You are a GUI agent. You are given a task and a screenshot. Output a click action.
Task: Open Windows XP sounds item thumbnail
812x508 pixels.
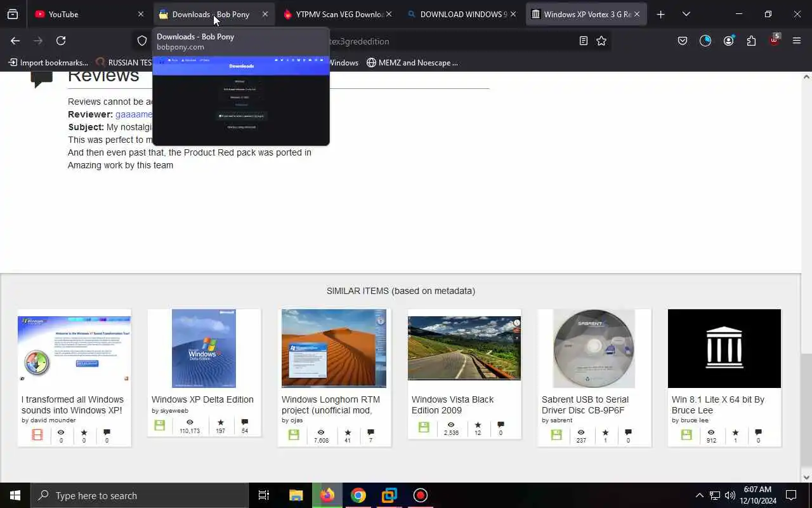click(x=74, y=348)
